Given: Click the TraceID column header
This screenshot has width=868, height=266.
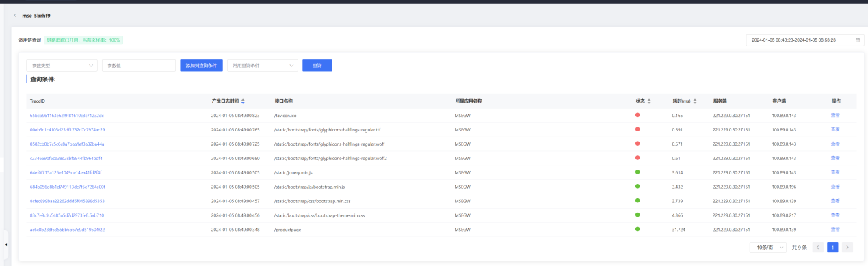Looking at the screenshot, I should 37,101.
